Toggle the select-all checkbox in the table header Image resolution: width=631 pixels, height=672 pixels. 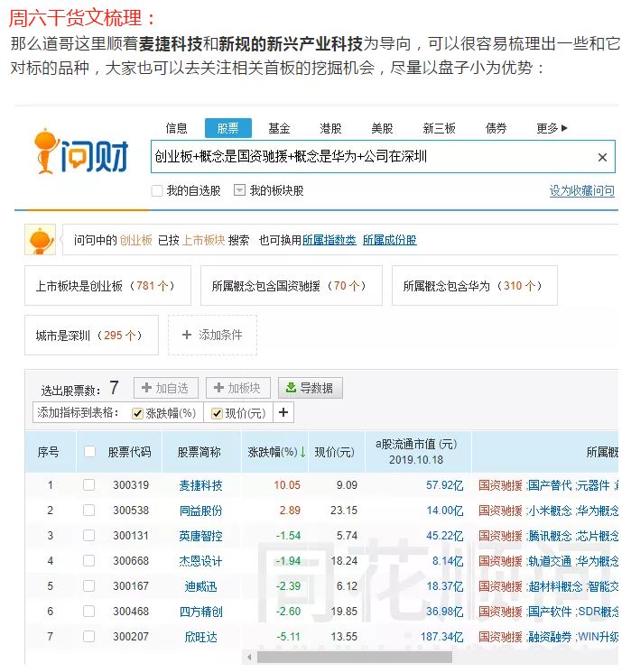[89, 451]
